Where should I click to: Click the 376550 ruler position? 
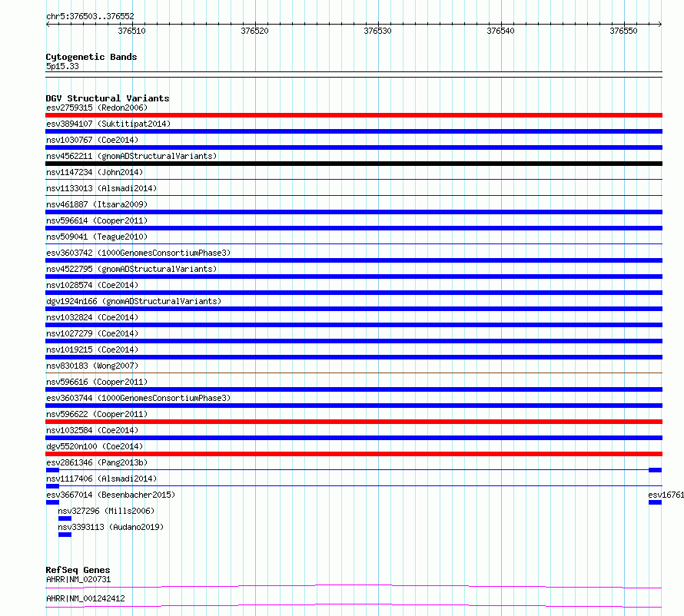click(624, 31)
